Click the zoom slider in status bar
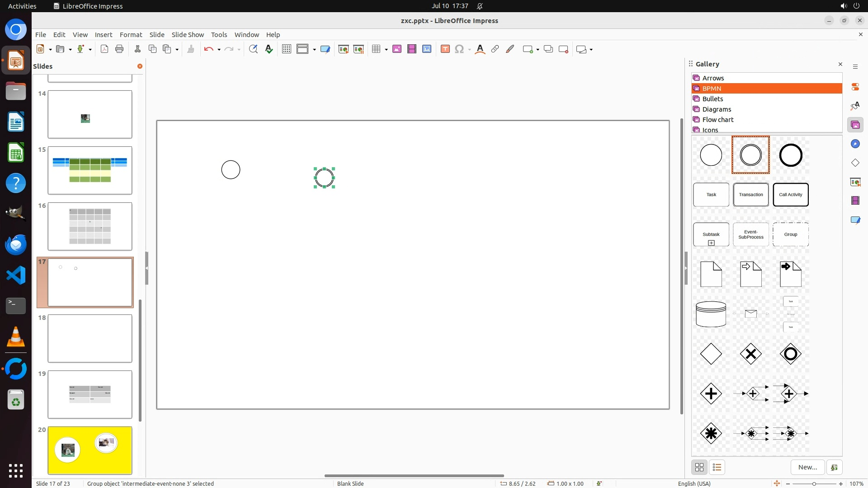Screen dimensions: 868x488 pos(814,484)
